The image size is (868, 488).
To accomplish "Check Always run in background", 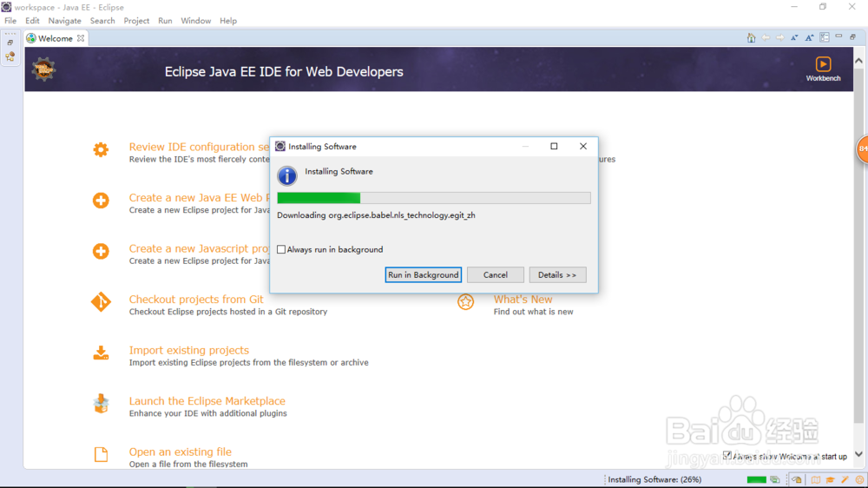I will click(281, 249).
